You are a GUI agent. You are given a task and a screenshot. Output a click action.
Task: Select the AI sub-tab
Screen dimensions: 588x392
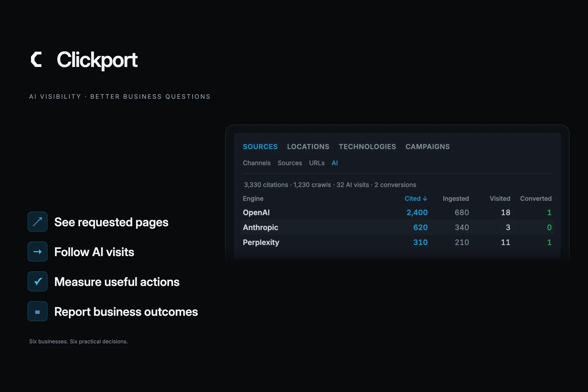pos(335,163)
